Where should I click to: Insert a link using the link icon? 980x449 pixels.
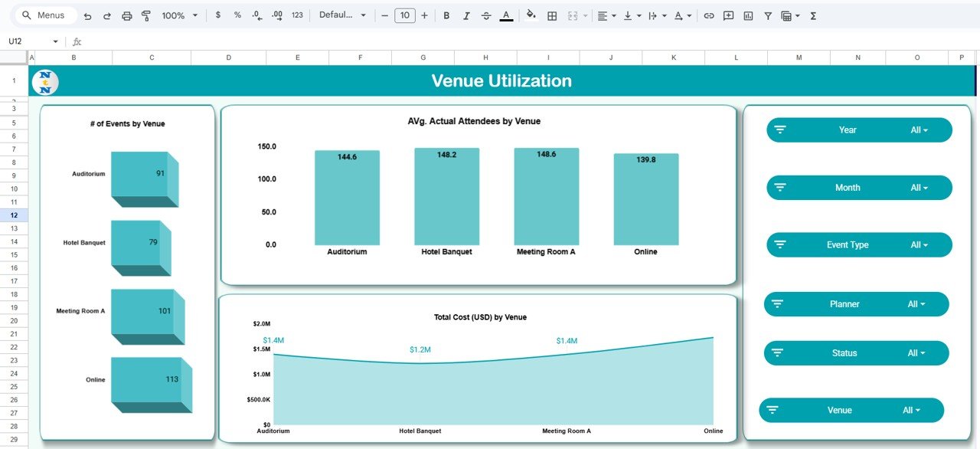709,15
